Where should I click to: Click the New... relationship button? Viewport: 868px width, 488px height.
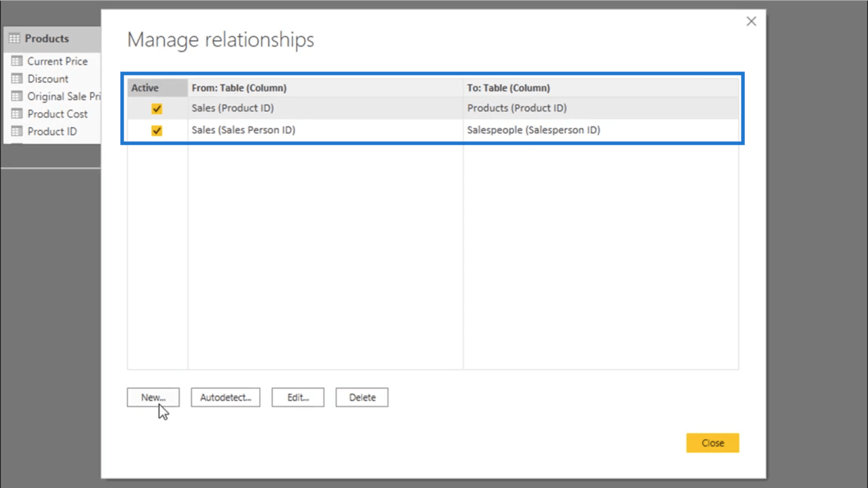coord(153,397)
